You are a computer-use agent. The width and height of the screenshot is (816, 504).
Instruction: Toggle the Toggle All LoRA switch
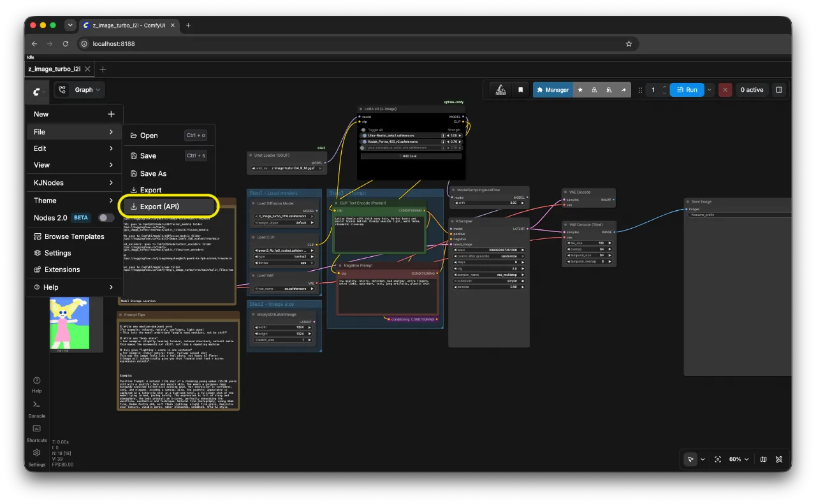tap(364, 129)
